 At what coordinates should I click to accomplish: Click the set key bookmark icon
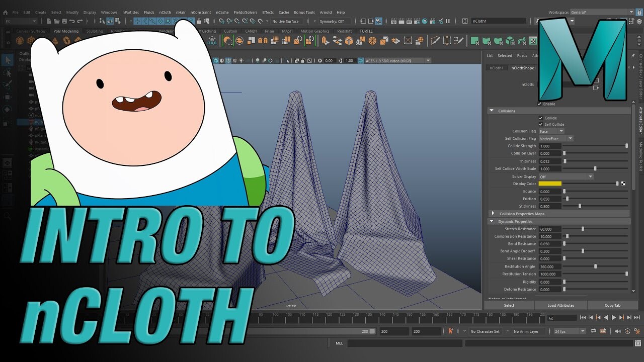451,331
